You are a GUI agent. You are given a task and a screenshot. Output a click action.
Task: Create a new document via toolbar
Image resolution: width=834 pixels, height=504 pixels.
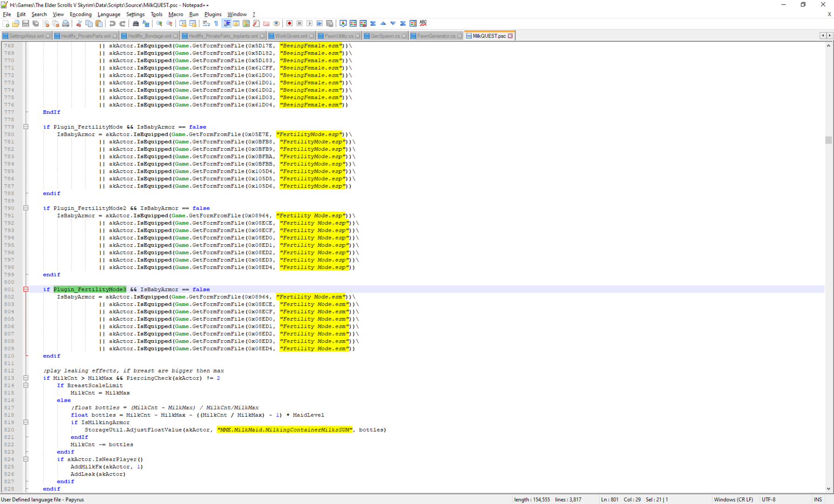click(6, 23)
